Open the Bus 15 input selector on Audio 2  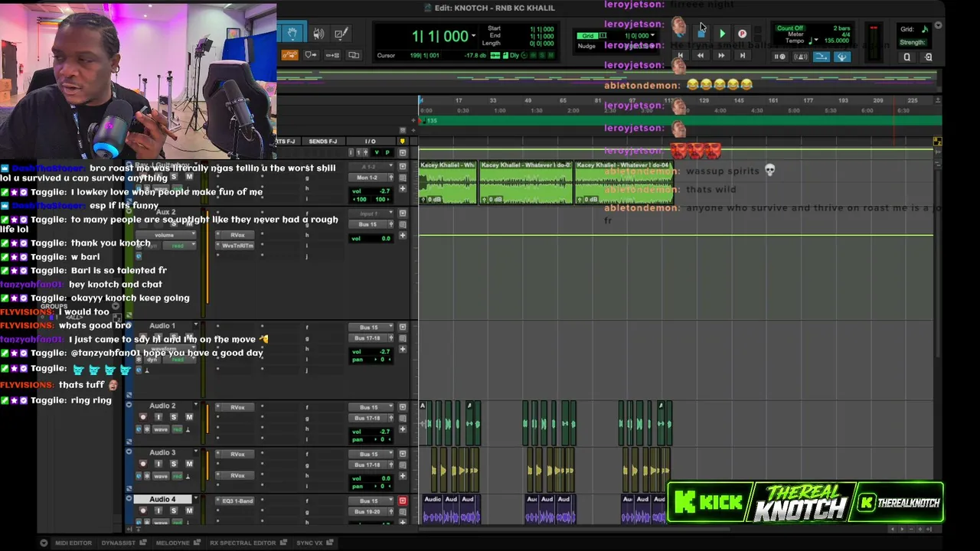pyautogui.click(x=373, y=407)
